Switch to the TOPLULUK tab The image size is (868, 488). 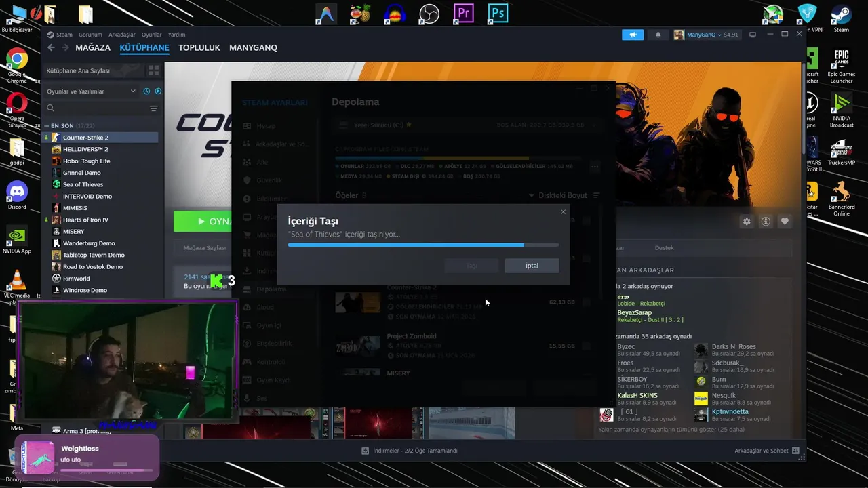click(x=199, y=47)
